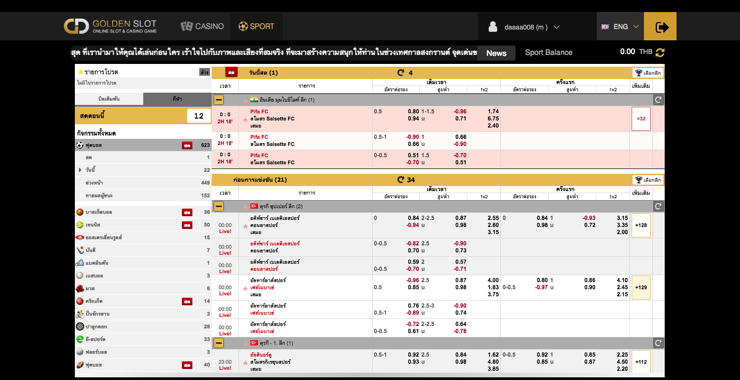
Task: Toggle the favorite star for the match with +129
Action: [x=245, y=288]
